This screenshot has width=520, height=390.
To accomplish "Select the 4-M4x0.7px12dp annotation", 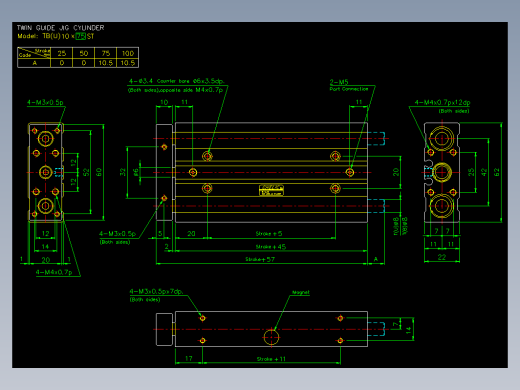I will click(442, 102).
